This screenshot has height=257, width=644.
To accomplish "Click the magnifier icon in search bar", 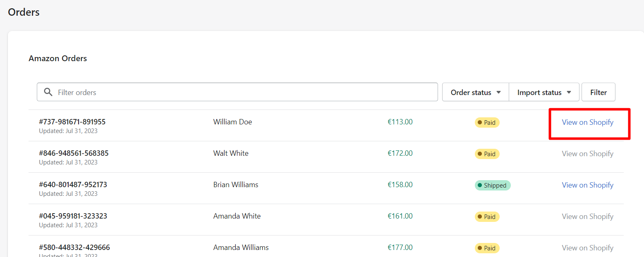I will pyautogui.click(x=48, y=92).
